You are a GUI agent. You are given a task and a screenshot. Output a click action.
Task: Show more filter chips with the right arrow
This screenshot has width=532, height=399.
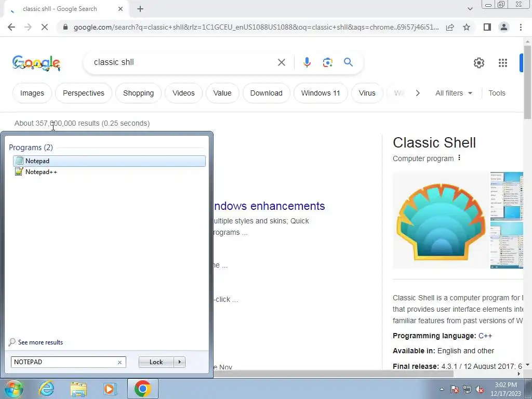[x=418, y=93]
